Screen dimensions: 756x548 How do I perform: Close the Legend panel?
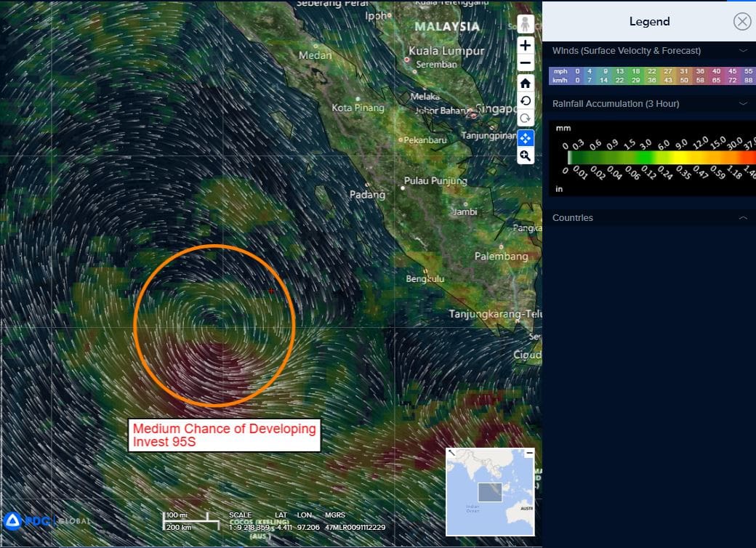741,21
